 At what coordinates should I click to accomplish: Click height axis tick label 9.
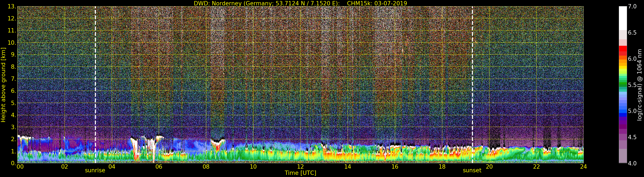14,55
